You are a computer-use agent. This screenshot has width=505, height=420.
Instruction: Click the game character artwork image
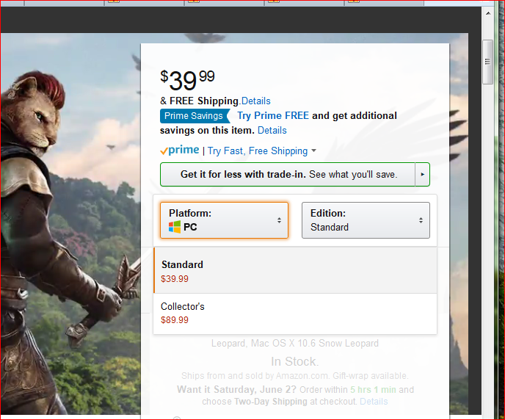coord(70,223)
